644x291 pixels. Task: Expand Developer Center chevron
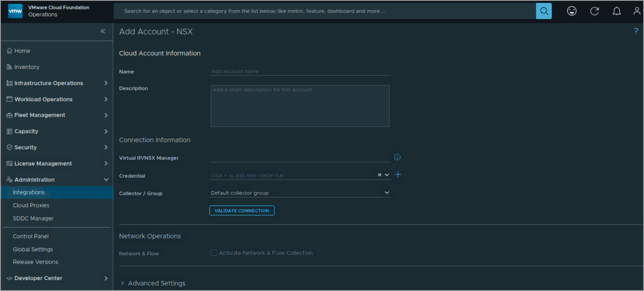coord(106,278)
